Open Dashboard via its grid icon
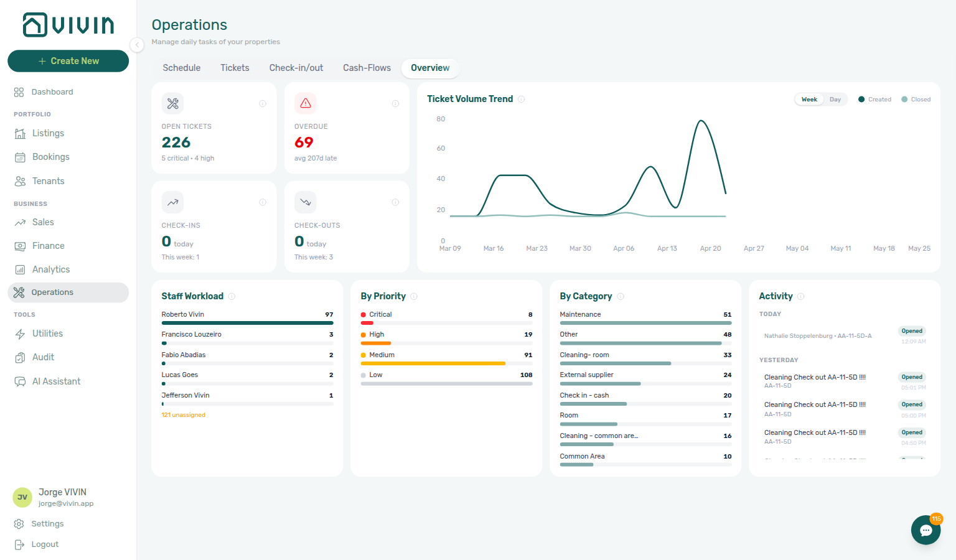The height and width of the screenshot is (560, 956). tap(19, 92)
